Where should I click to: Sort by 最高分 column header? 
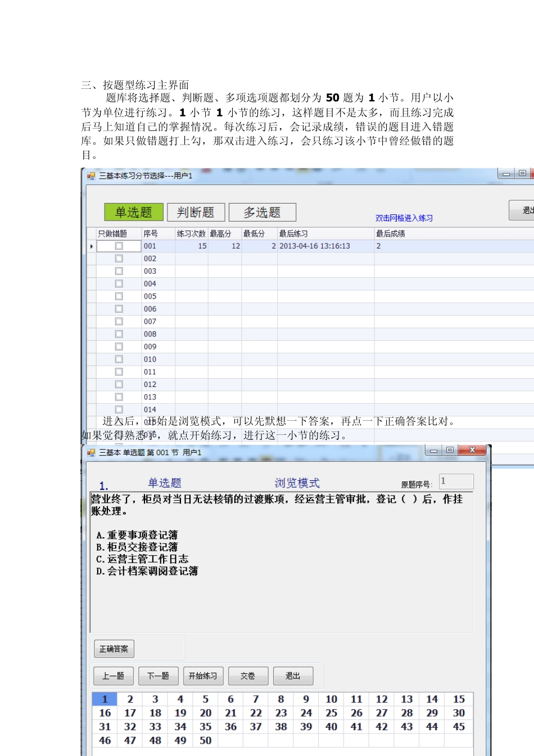tap(225, 233)
